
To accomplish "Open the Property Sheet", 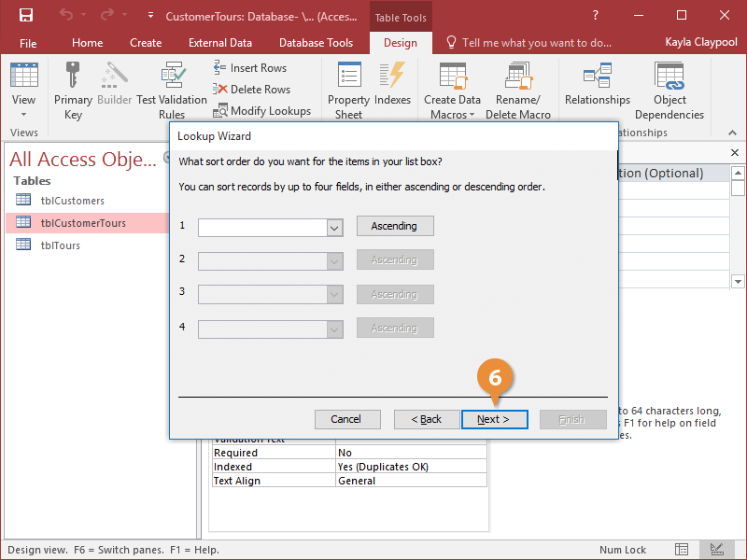I will 348,91.
